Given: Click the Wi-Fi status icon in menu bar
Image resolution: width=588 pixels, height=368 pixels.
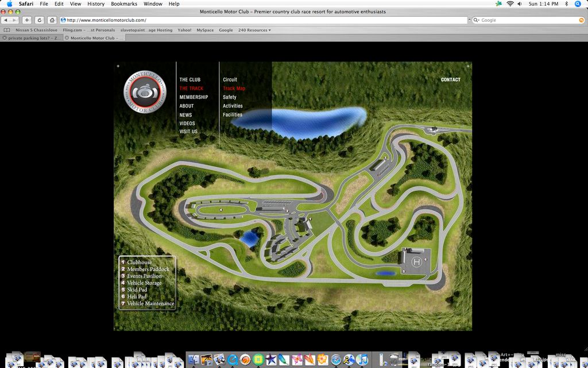Looking at the screenshot, I should click(x=510, y=4).
